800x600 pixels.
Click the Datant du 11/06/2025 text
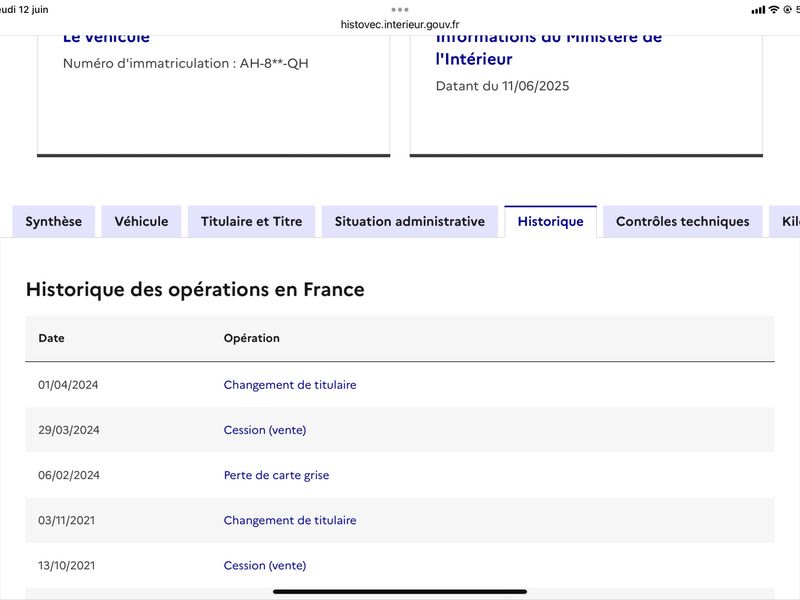coord(503,86)
